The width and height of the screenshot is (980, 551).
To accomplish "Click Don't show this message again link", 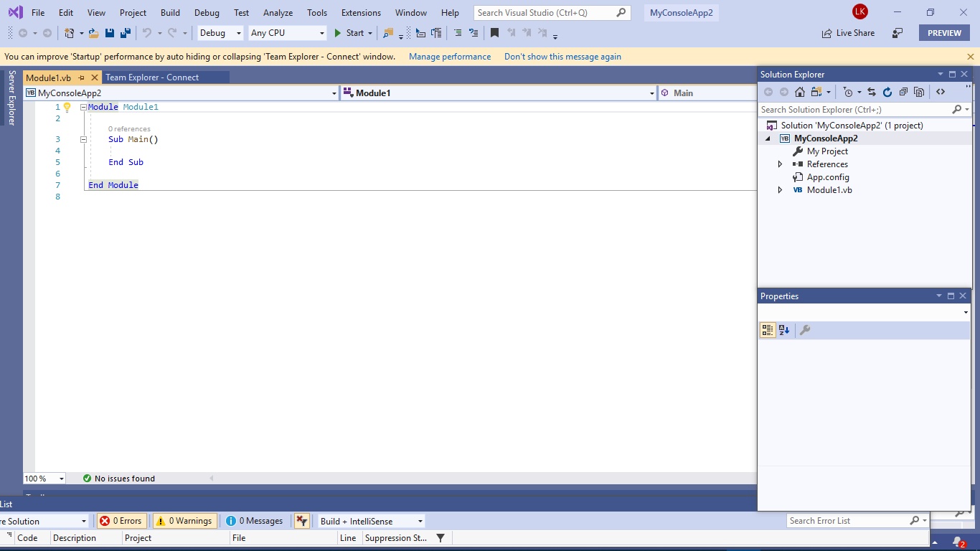I will [562, 57].
